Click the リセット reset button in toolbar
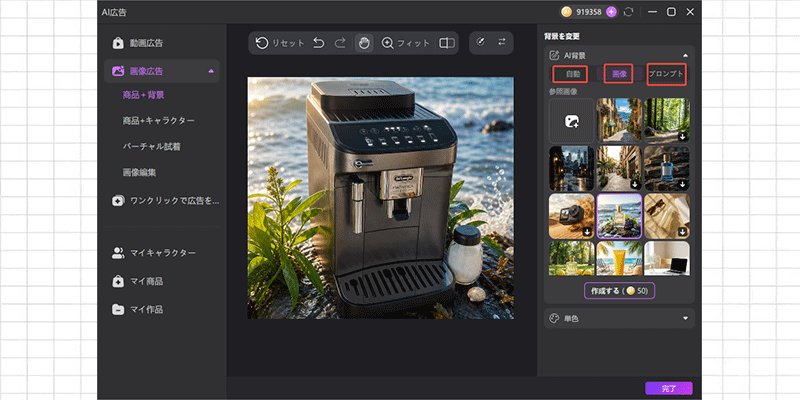Screen dimensions: 800x400 coord(280,43)
